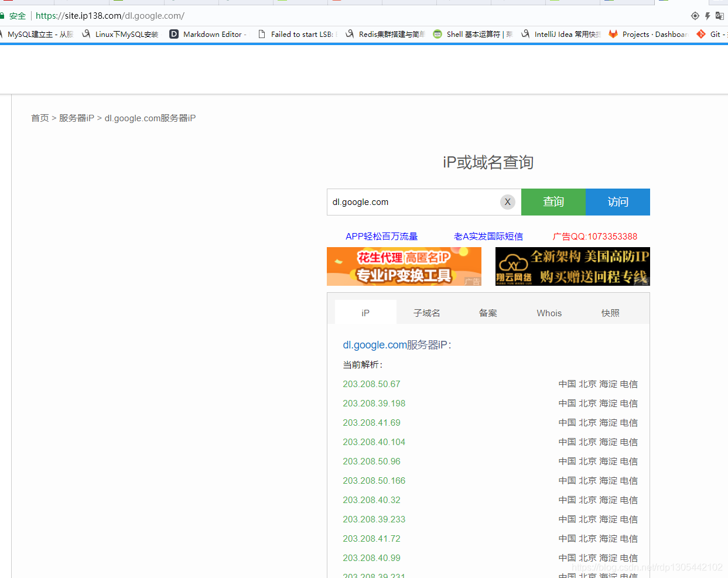Open the IntelliJ Idea 常用快捷 bookmark
Image resolution: width=728 pixels, height=578 pixels.
(x=561, y=35)
